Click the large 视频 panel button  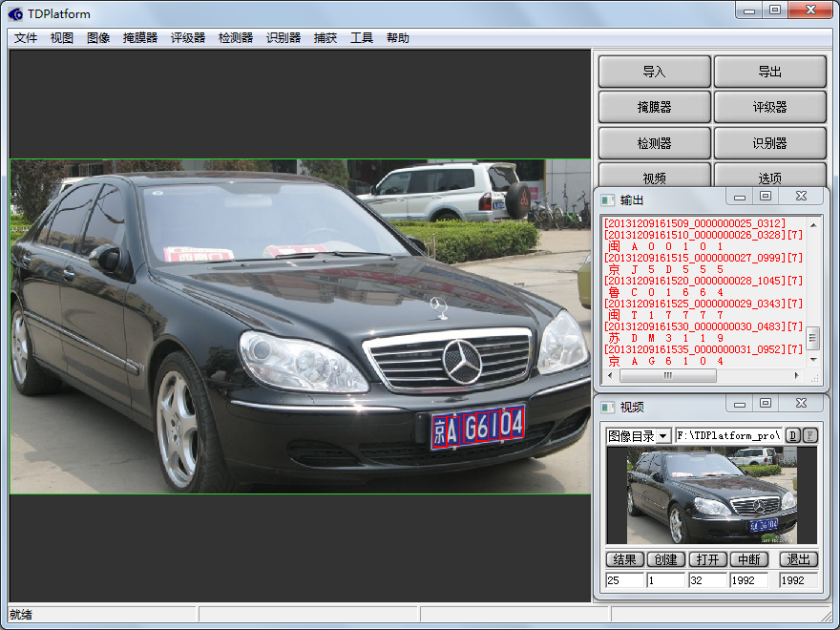click(x=655, y=176)
